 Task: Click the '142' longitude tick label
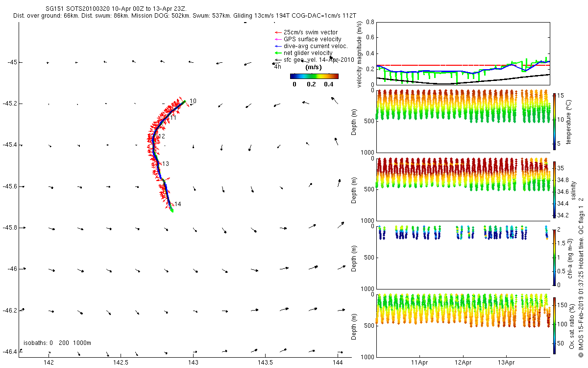click(49, 362)
